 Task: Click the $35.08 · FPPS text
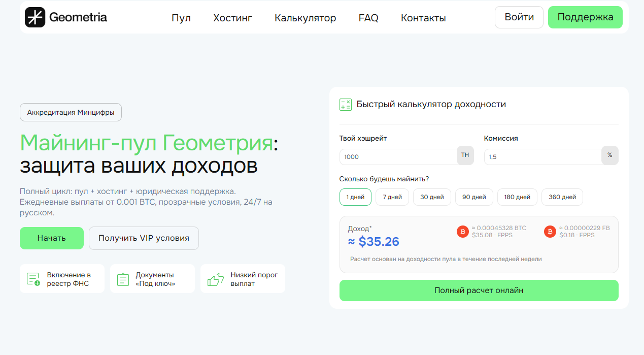[492, 235]
